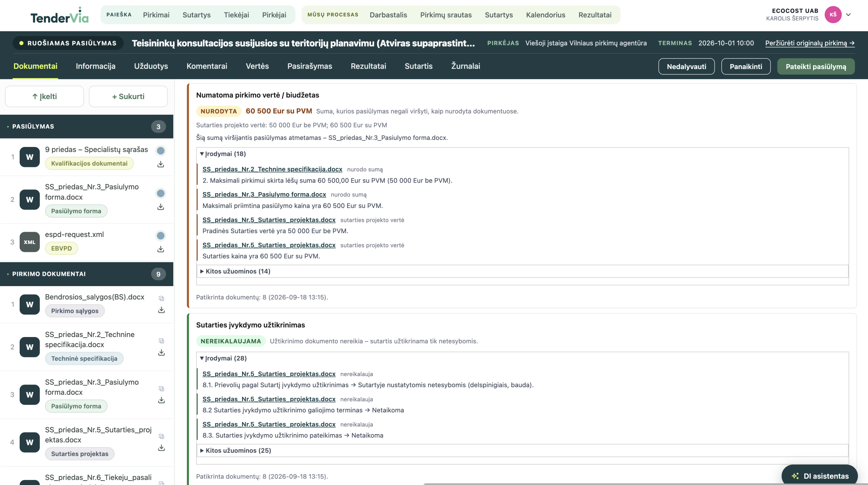Open Pirkimų srautas in top navigation

[x=446, y=15]
